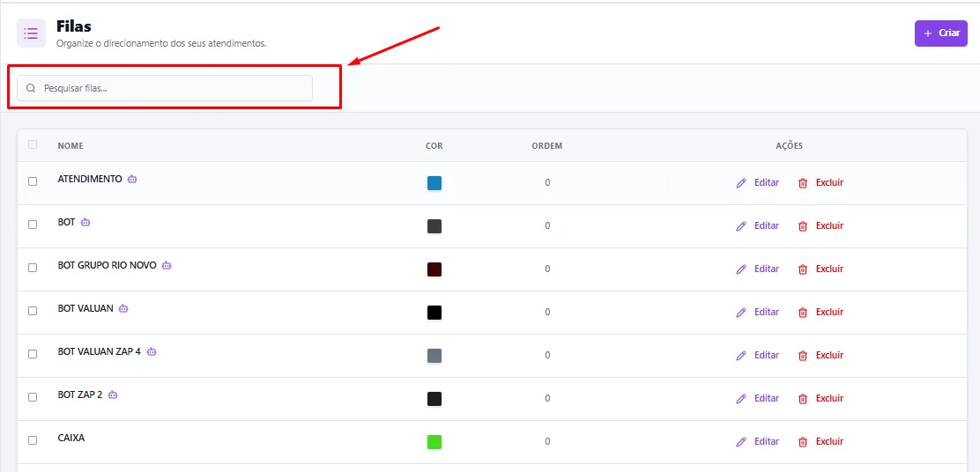Click Editar text for BOT VALUAN ZAP 4
Viewport: 980px width, 472px height.
[766, 355]
